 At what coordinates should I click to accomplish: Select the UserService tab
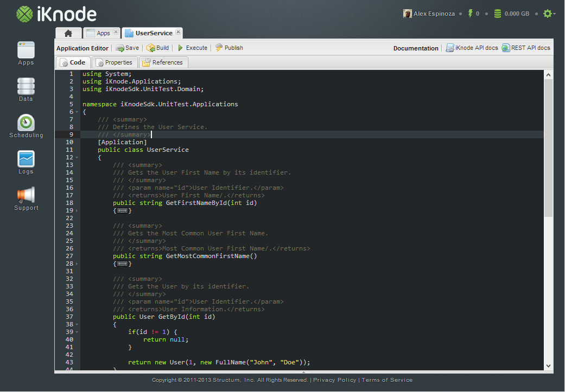tap(154, 33)
